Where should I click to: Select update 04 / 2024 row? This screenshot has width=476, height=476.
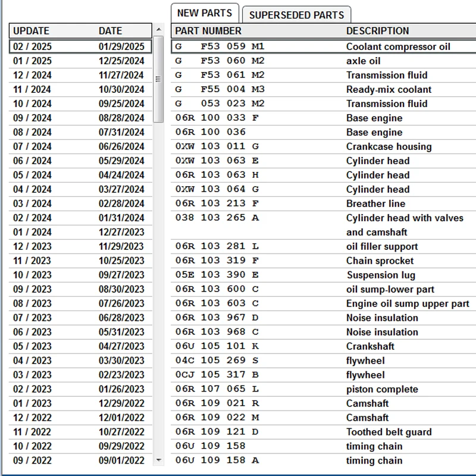coord(80,189)
